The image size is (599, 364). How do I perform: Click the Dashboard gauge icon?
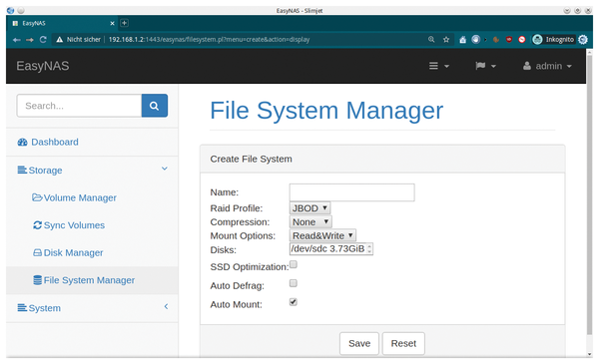click(22, 142)
